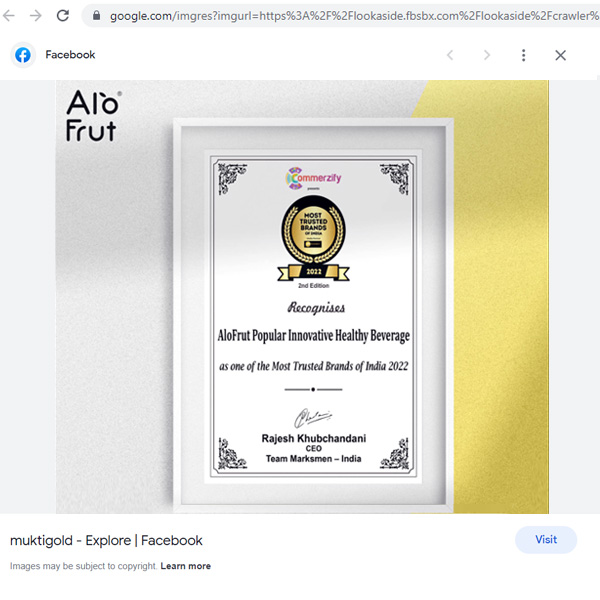Screen dimensions: 600x600
Task: Click the Rajesh Khubchandani name on certificate
Action: tap(314, 438)
